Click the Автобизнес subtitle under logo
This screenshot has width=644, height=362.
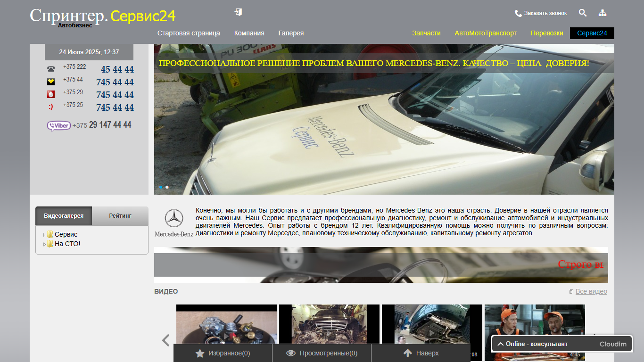coord(75,25)
